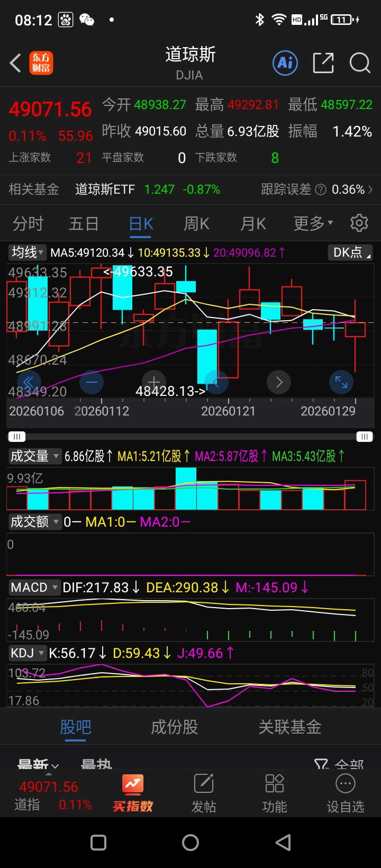Tap the 最低 48597.22 value

coord(347,105)
